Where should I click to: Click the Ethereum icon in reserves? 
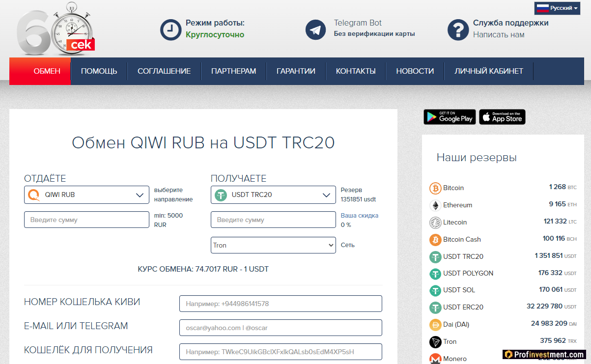click(x=435, y=205)
